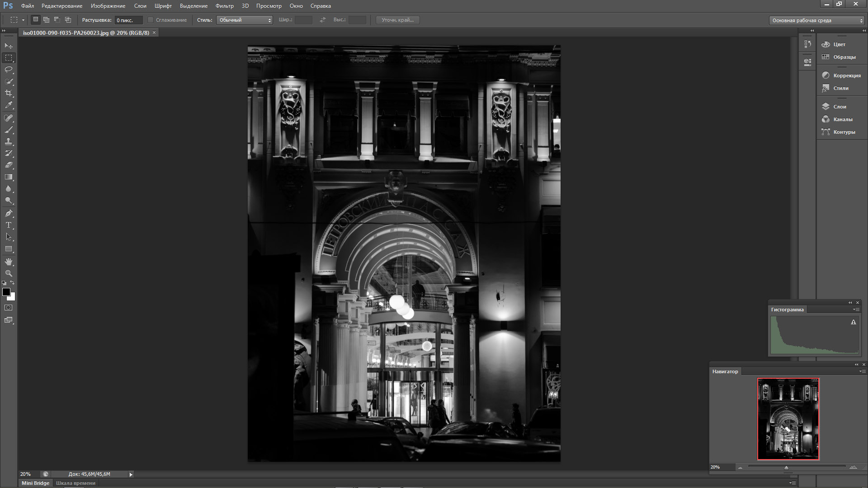868x488 pixels.
Task: Select the Eyedropper tool
Action: pyautogui.click(x=9, y=105)
